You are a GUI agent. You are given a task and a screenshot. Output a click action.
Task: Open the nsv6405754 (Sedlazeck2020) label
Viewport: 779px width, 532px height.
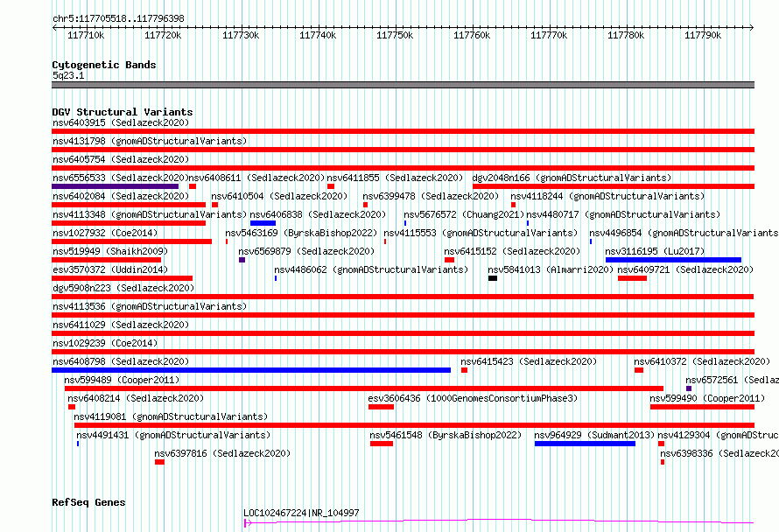pos(121,159)
